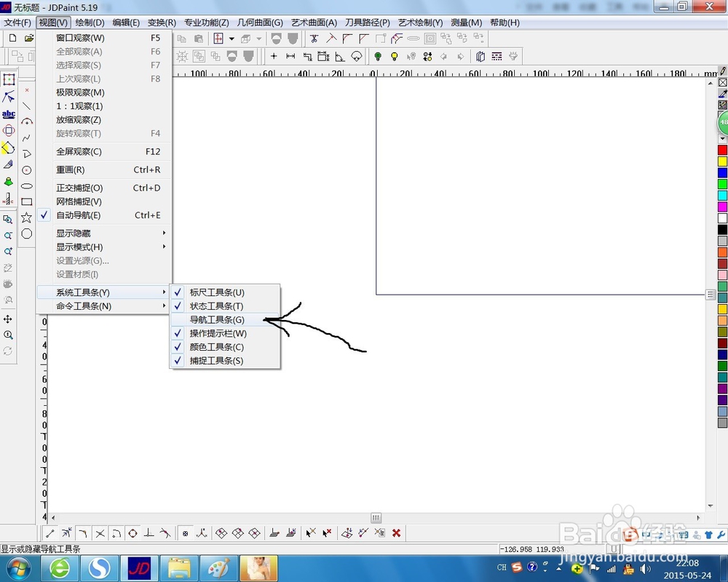The height and width of the screenshot is (582, 728).
Task: Click the horizontal scrollbar thumb
Action: (x=376, y=517)
